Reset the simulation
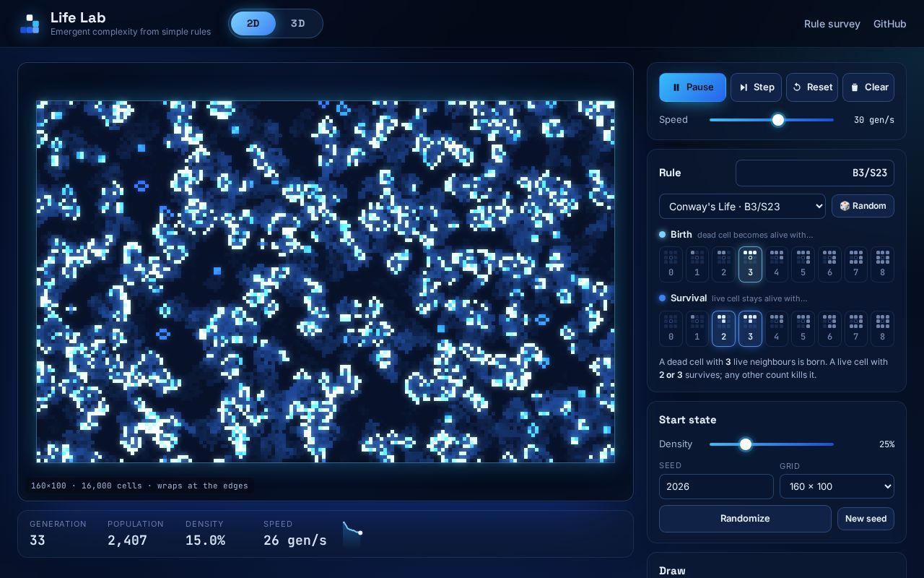924x578 pixels. (812, 87)
